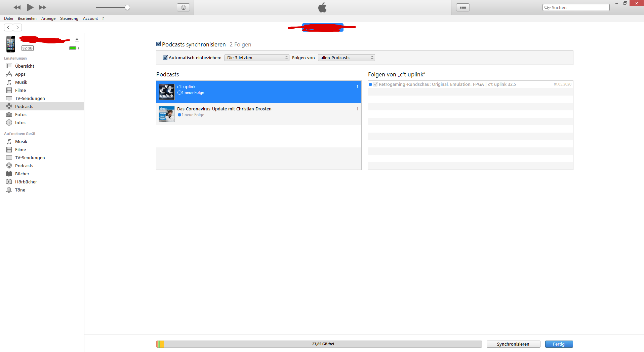The image size is (644, 352).
Task: Adjust the volume slider knob
Action: (127, 7)
